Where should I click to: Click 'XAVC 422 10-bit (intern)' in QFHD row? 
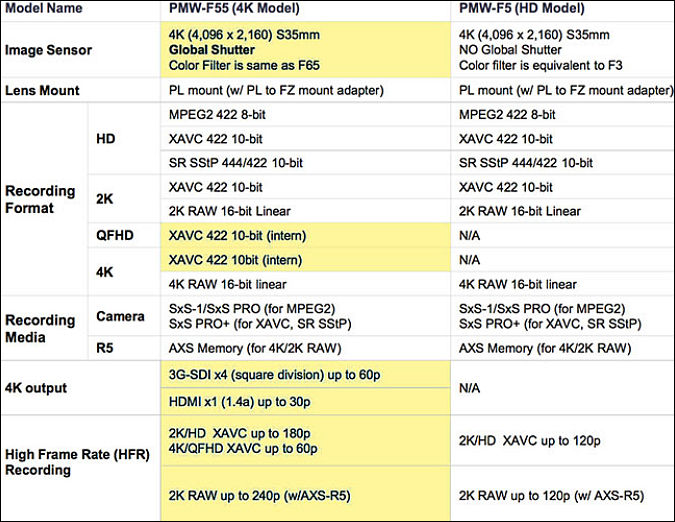click(x=237, y=236)
